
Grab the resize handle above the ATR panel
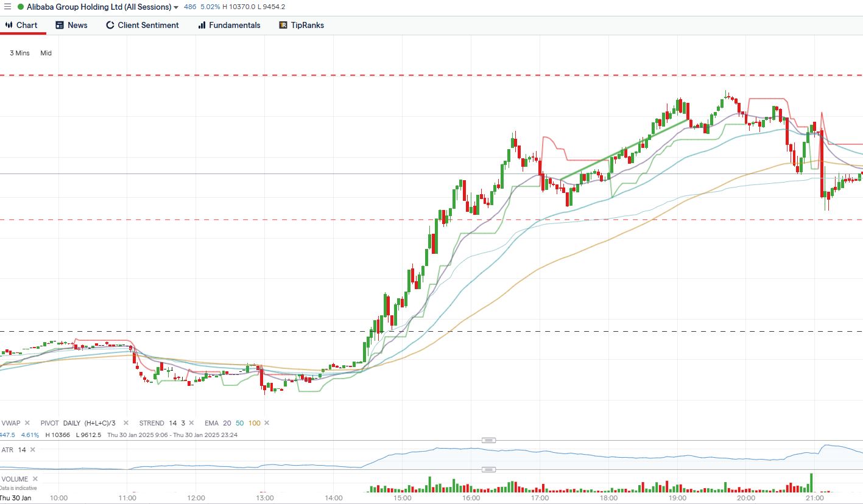click(488, 440)
